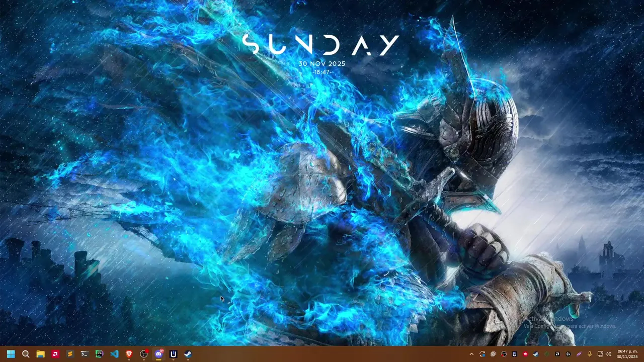This screenshot has width=644, height=362.
Task: Open taskbar Search magnifier
Action: click(26, 354)
